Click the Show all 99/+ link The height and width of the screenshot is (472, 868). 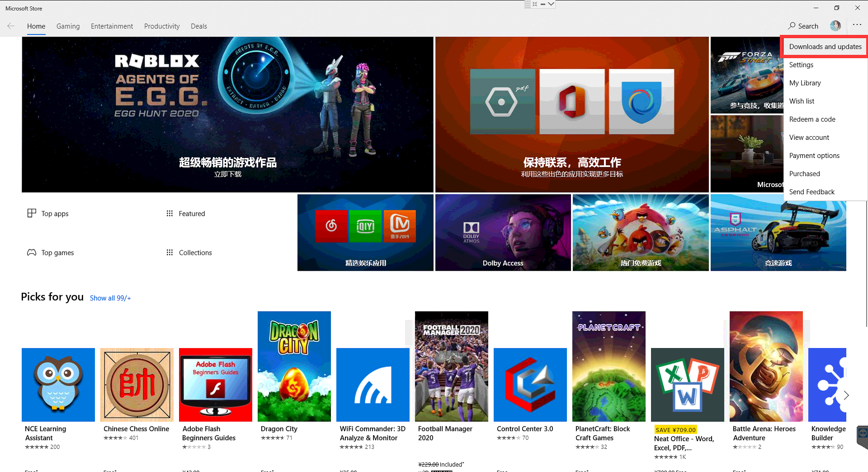(x=110, y=298)
